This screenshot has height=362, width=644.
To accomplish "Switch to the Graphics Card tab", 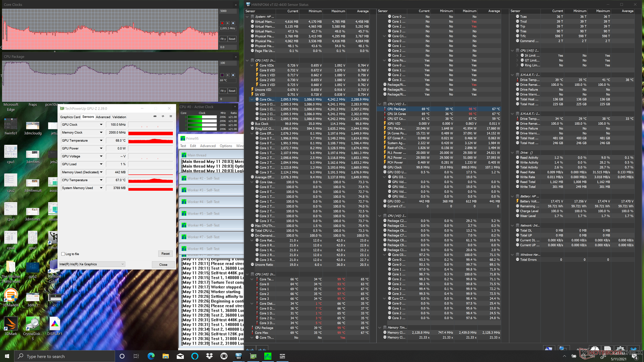I will [70, 117].
